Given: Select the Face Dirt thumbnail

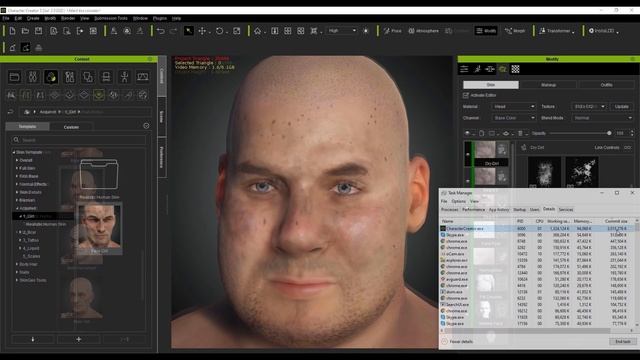Looking at the screenshot, I should pos(99,229).
